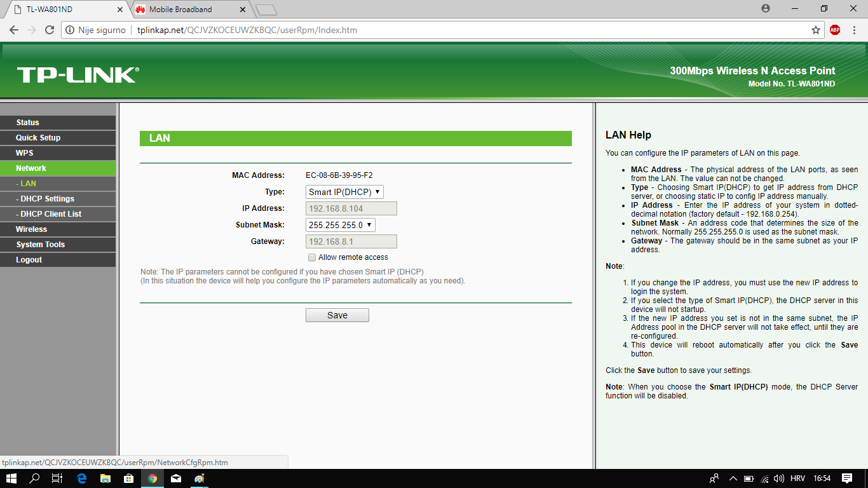This screenshot has height=488, width=868.
Task: Open the Status menu item
Action: point(58,123)
